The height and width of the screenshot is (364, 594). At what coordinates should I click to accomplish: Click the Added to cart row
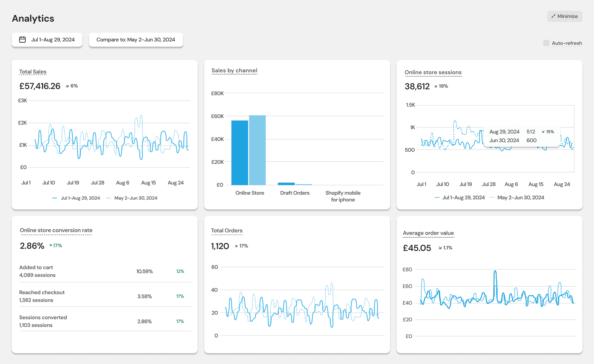(105, 271)
